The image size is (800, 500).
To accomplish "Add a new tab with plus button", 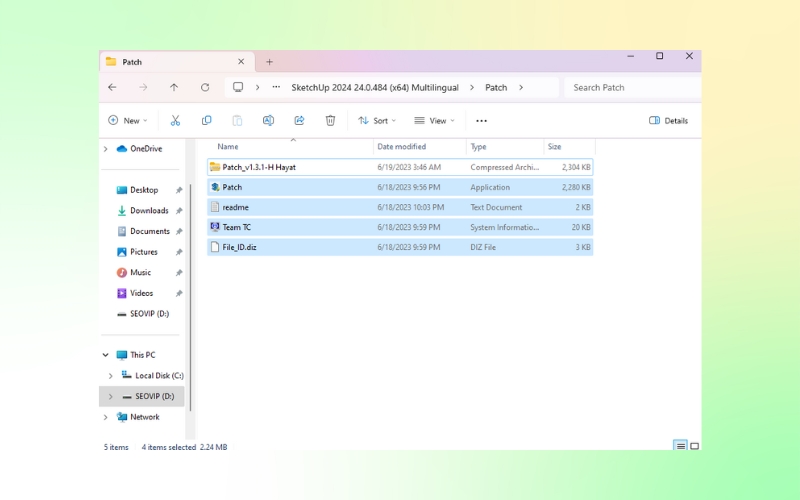I will pyautogui.click(x=269, y=62).
